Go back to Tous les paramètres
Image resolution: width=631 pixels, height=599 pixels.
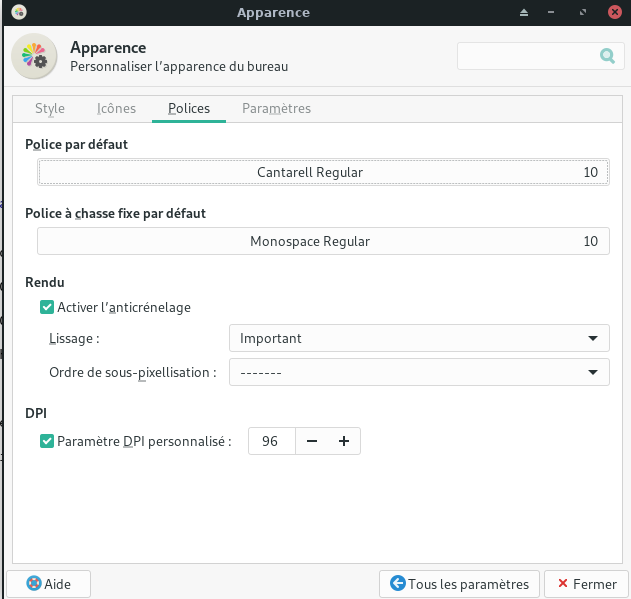point(460,584)
